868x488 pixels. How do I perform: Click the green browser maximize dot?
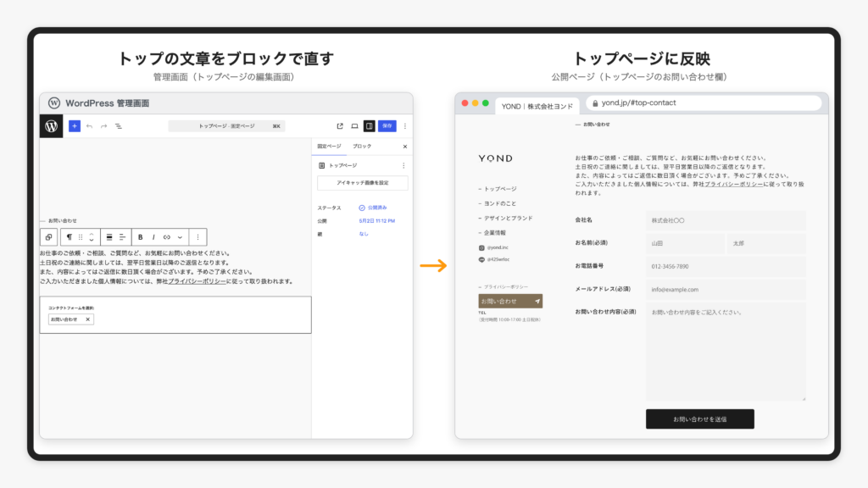click(x=486, y=103)
